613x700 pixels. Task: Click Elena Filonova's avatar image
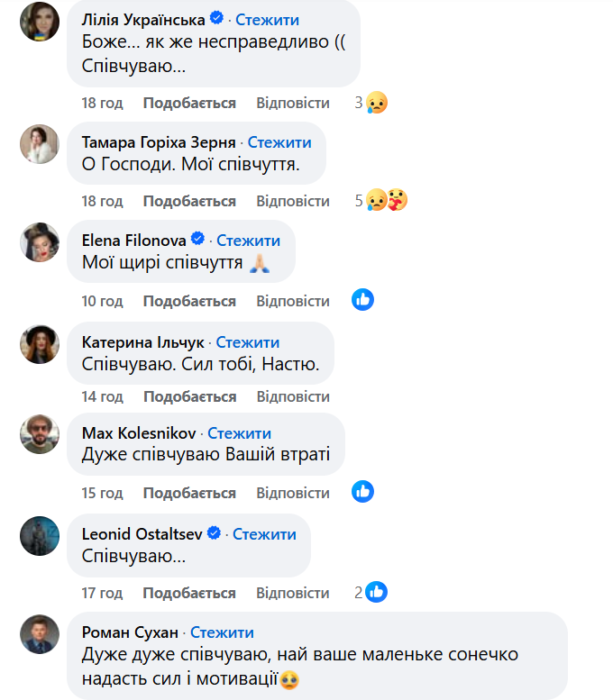coord(40,241)
